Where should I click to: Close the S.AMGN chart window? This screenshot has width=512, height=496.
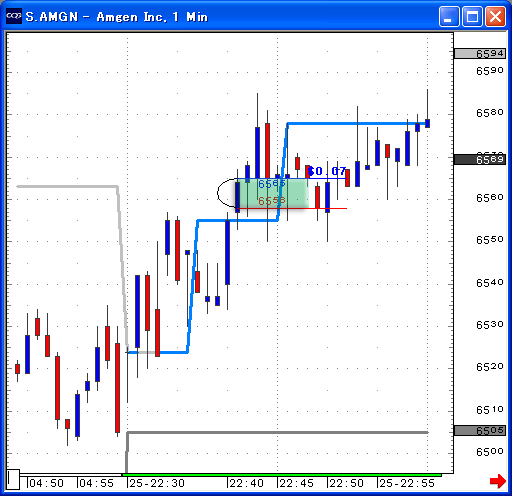(x=495, y=16)
